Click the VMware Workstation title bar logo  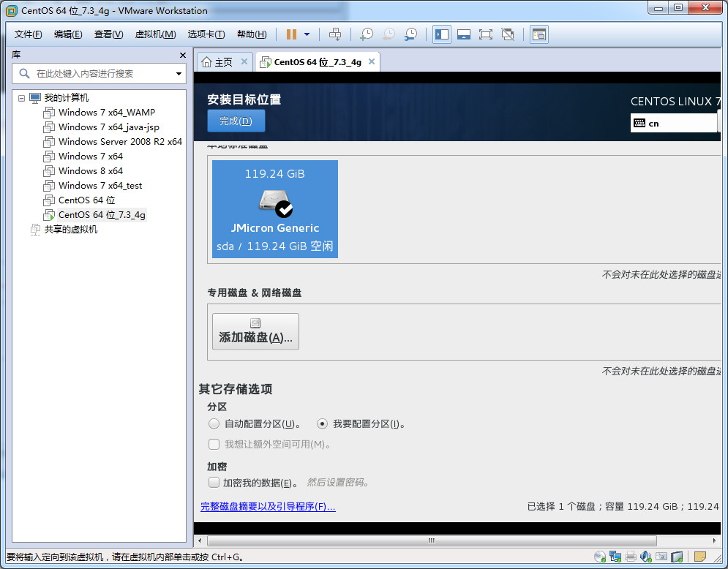(x=12, y=11)
